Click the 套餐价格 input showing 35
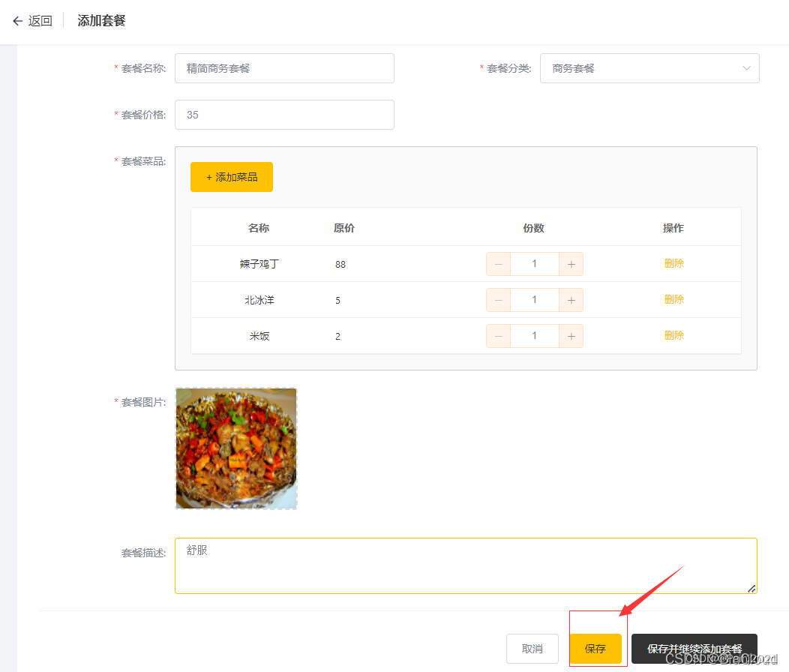Screen dimensions: 789x672 point(284,114)
